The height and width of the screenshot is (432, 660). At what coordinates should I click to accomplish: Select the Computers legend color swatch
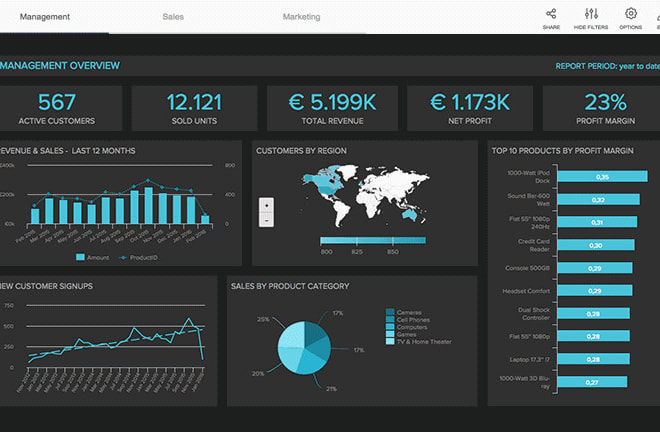[390, 327]
